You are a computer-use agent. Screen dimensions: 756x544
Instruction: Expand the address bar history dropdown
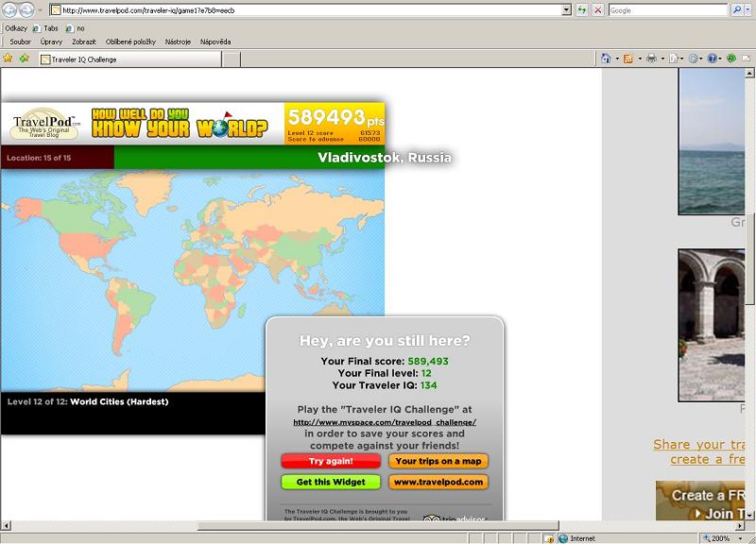point(566,9)
